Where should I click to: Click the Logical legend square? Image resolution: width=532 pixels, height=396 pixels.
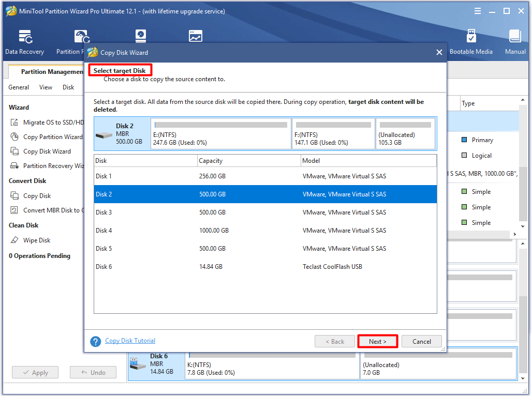(x=464, y=155)
